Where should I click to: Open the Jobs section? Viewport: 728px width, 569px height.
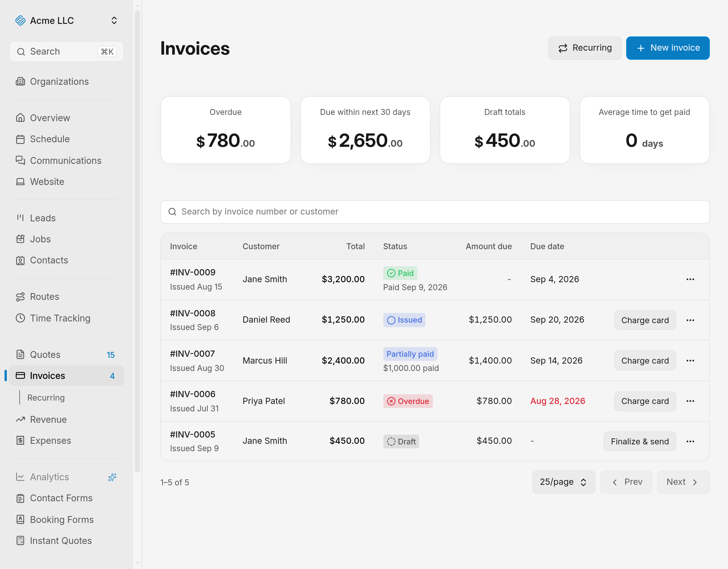[x=66, y=239]
